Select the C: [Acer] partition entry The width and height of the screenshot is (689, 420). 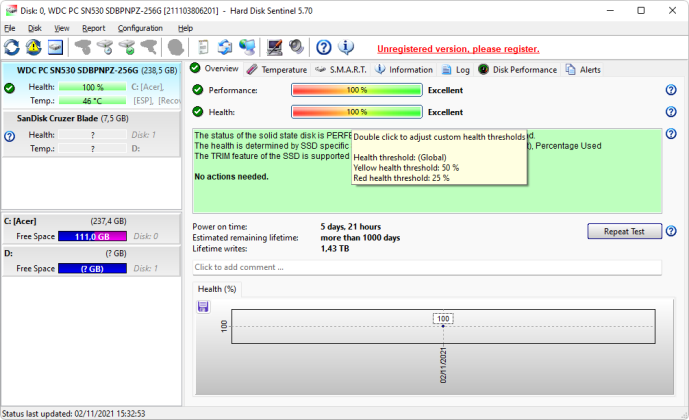91,228
